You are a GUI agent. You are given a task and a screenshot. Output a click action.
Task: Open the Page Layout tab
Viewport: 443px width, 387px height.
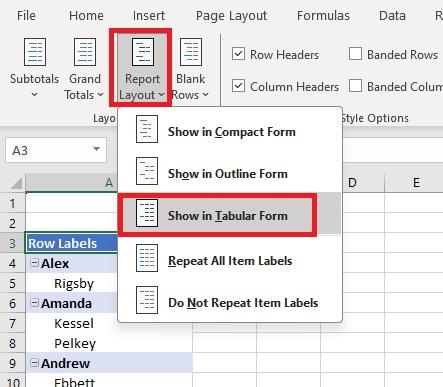click(x=231, y=15)
